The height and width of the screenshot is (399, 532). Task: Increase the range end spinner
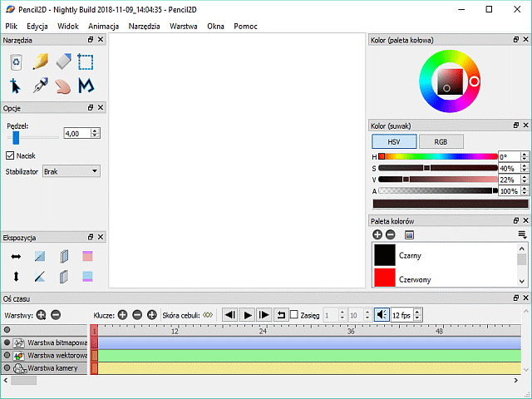[x=367, y=312]
